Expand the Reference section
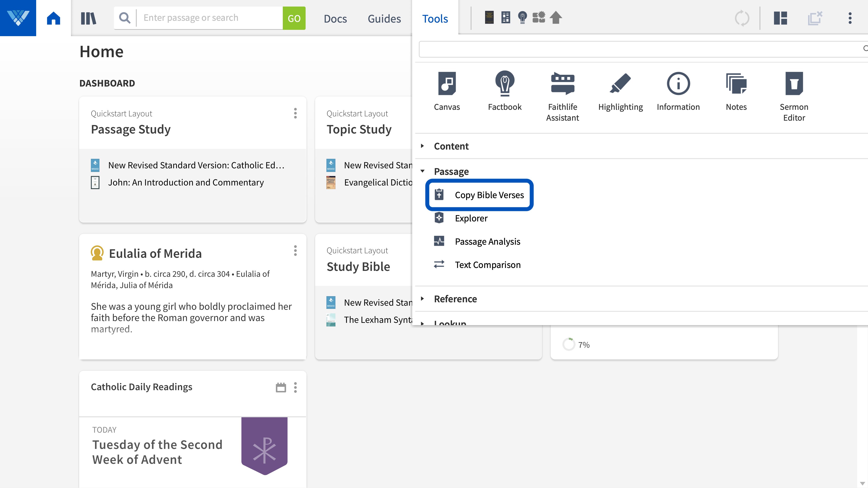The image size is (868, 488). pos(455,299)
